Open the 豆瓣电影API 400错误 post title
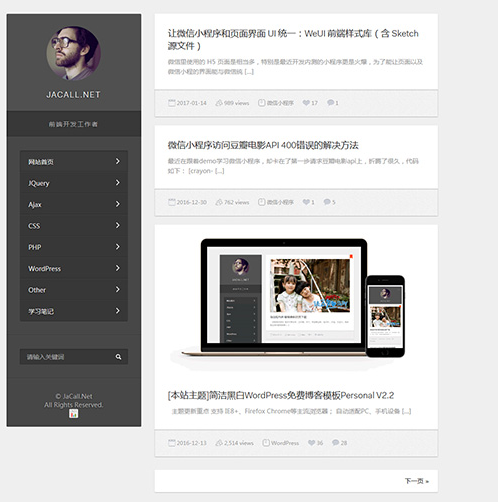Screen dimensions: 498x502 click(263, 145)
